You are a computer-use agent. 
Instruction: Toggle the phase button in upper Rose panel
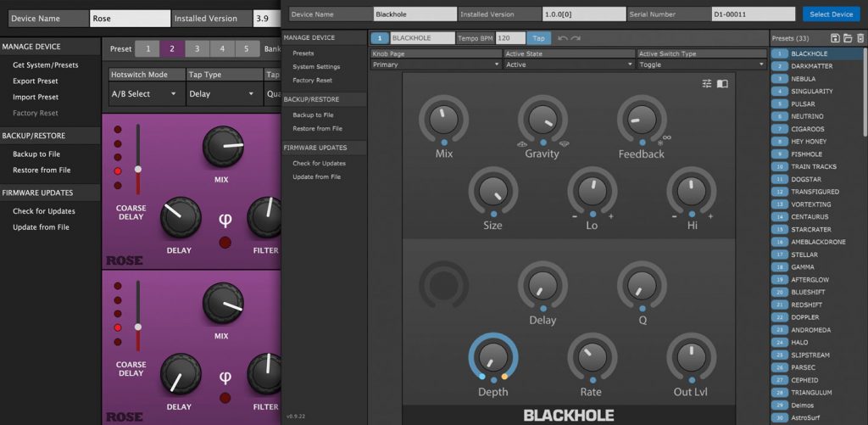click(225, 243)
